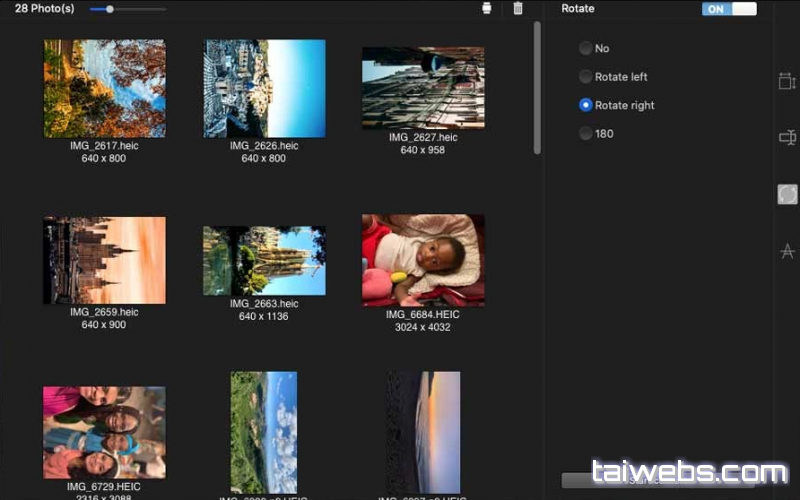The height and width of the screenshot is (500, 800).
Task: Open the IMG_2627.heic thumbnail
Action: coord(423,88)
